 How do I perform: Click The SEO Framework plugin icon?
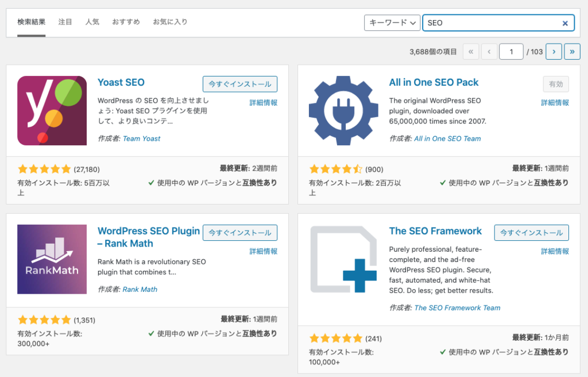coord(343,259)
